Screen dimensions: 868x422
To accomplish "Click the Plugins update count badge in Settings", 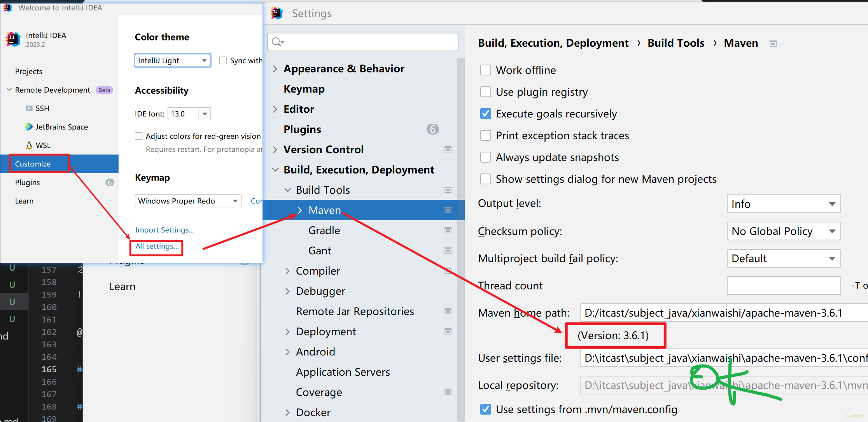I will click(x=432, y=129).
